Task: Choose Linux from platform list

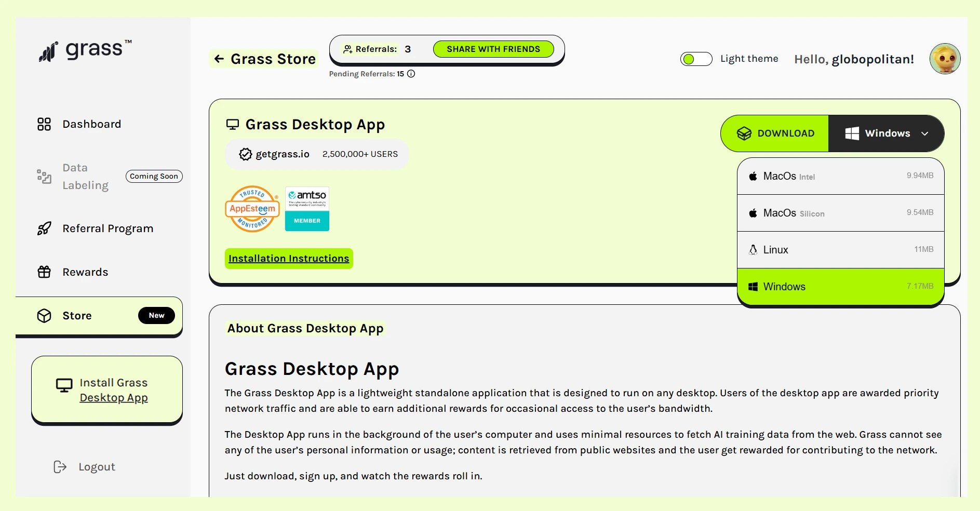Action: point(841,250)
